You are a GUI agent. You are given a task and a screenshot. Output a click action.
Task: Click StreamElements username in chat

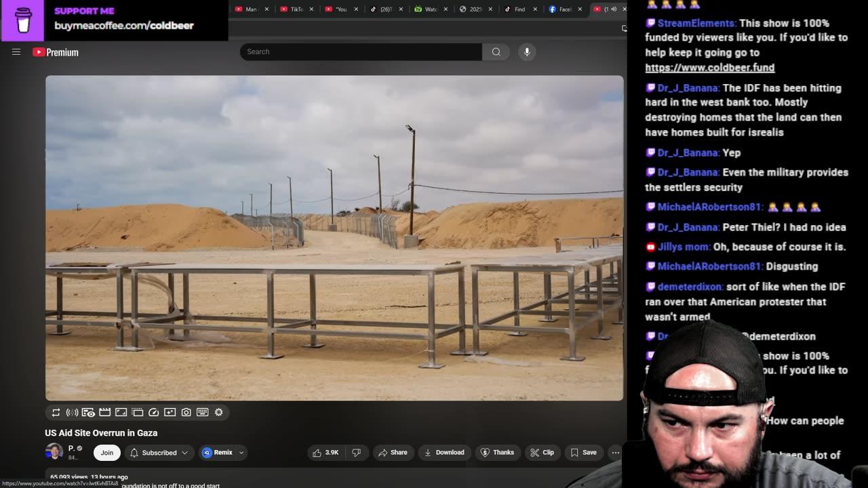(696, 23)
